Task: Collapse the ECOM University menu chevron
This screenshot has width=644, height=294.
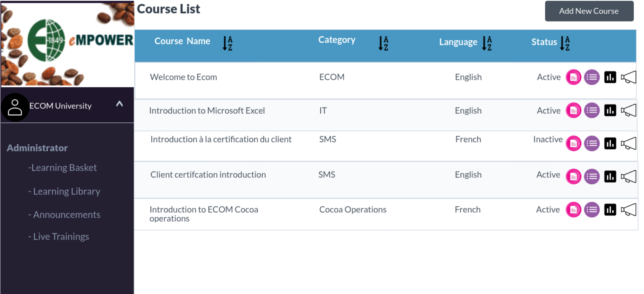Action: click(x=120, y=104)
